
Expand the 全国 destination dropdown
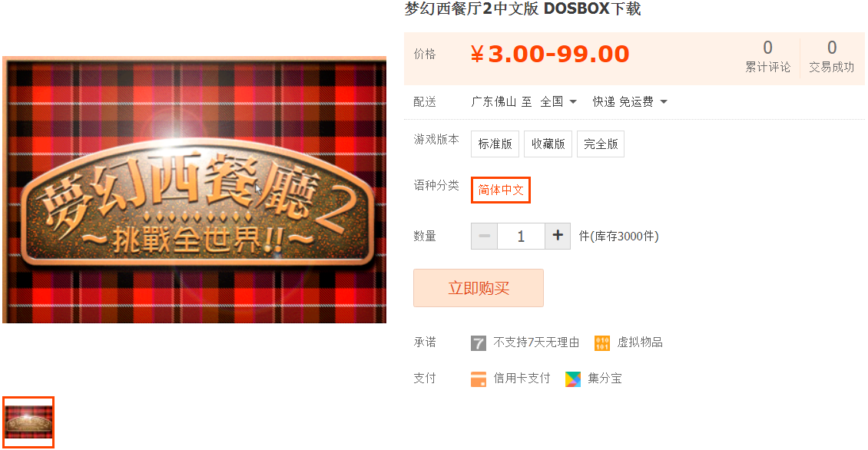pos(558,102)
